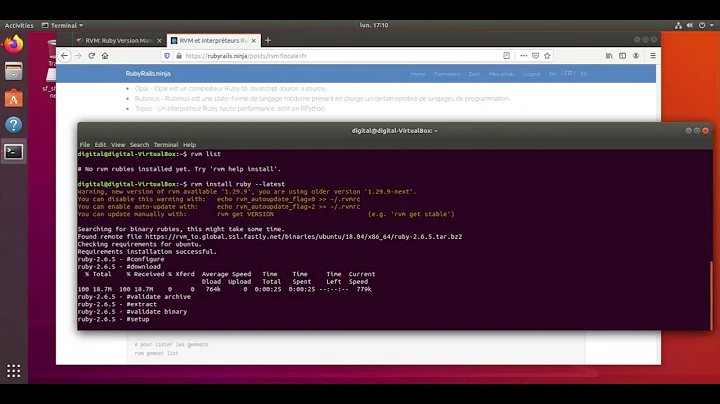Click Logout in site navbar
720x404 pixels.
532,74
